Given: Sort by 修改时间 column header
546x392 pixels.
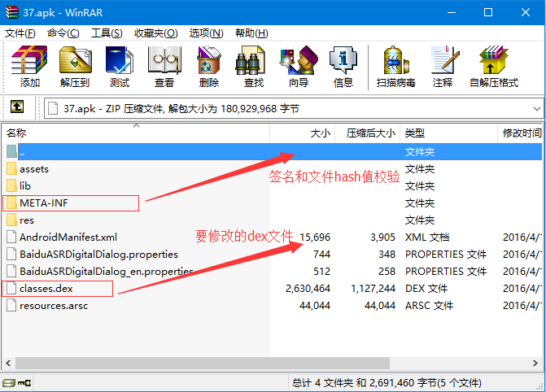Looking at the screenshot, I should tap(520, 133).
